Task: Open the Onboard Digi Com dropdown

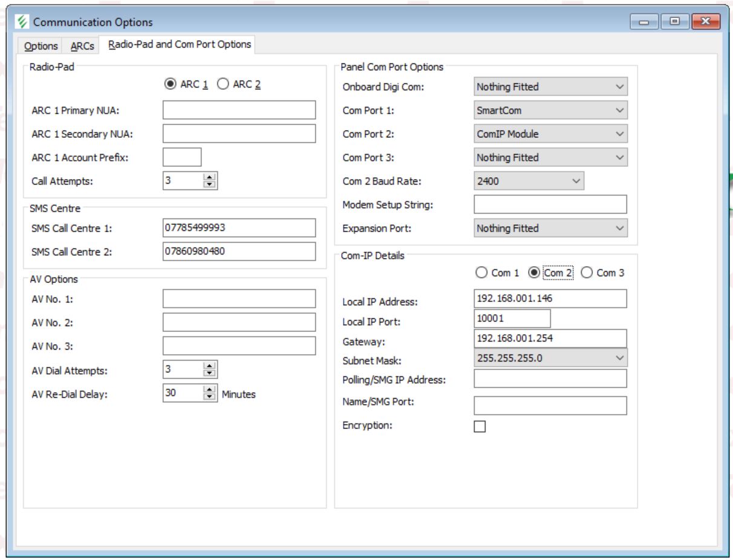Action: [550, 87]
